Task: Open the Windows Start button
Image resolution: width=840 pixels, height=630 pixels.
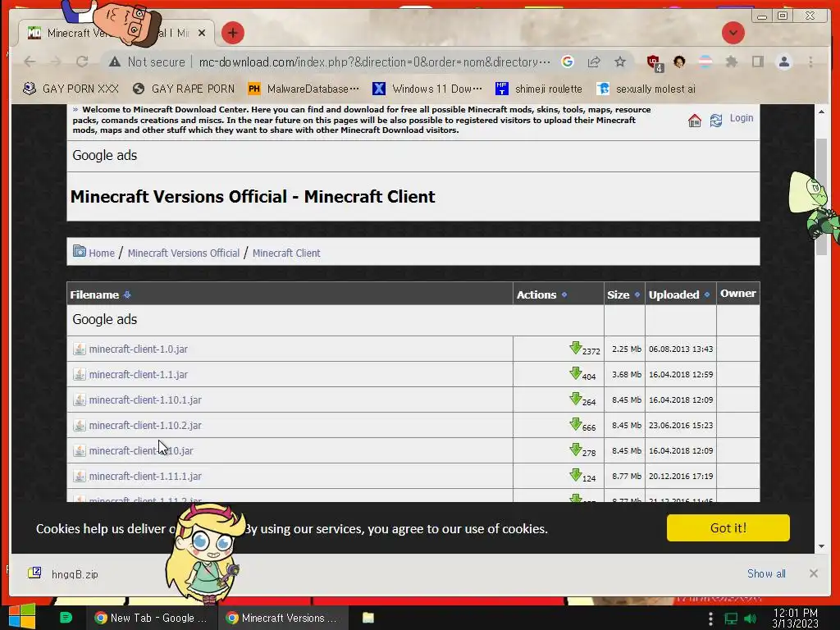Action: [22, 617]
